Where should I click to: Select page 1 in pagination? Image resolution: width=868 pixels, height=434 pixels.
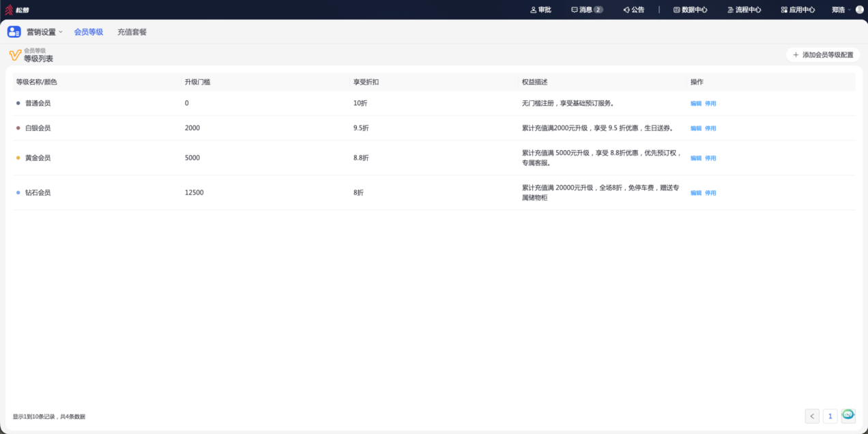click(x=830, y=416)
